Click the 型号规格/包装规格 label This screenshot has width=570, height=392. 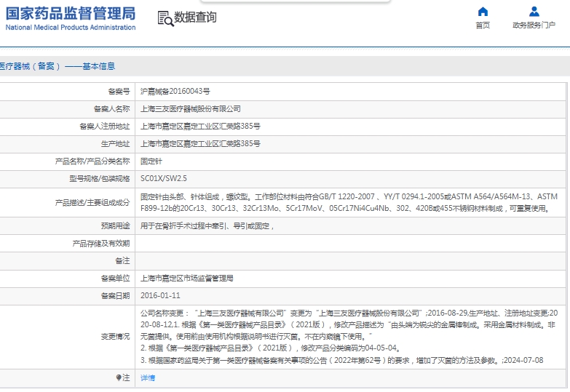(x=100, y=178)
